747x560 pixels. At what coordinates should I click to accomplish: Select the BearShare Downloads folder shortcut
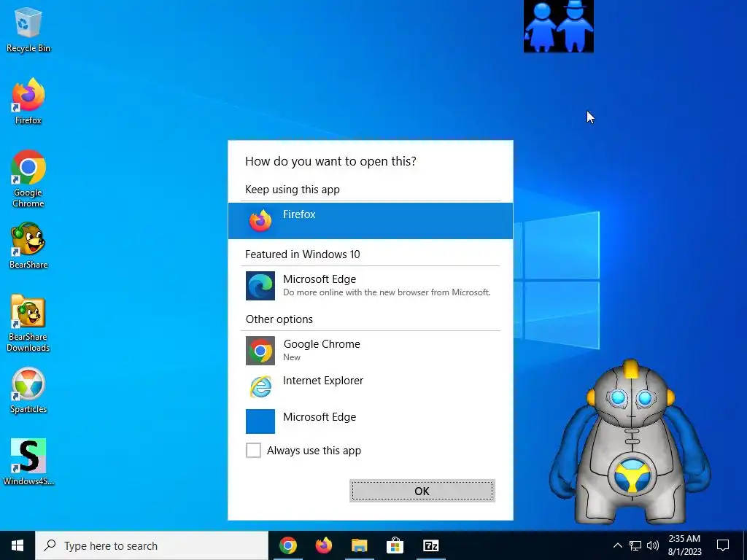[x=28, y=323]
